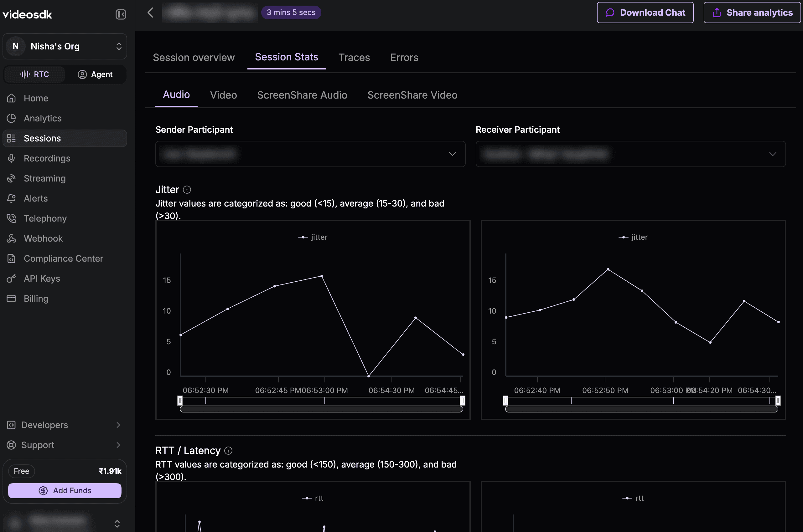Click the videosdk logo
Image resolution: width=803 pixels, height=532 pixels.
[x=28, y=14]
